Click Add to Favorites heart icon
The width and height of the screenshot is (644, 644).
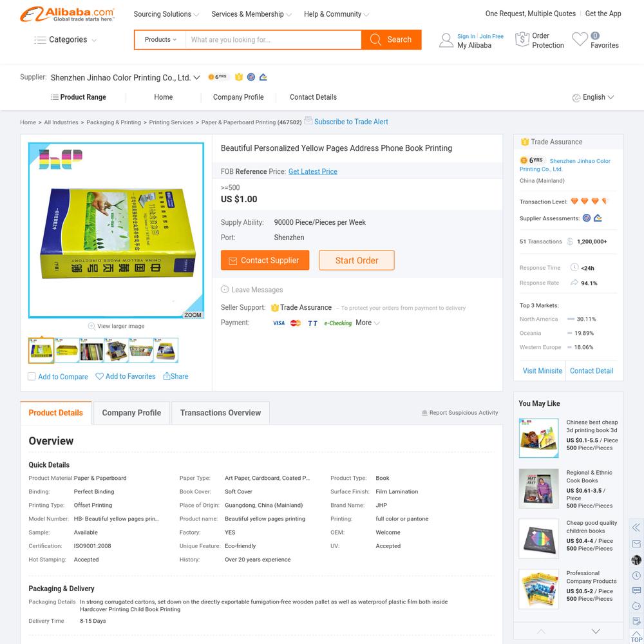tap(99, 376)
